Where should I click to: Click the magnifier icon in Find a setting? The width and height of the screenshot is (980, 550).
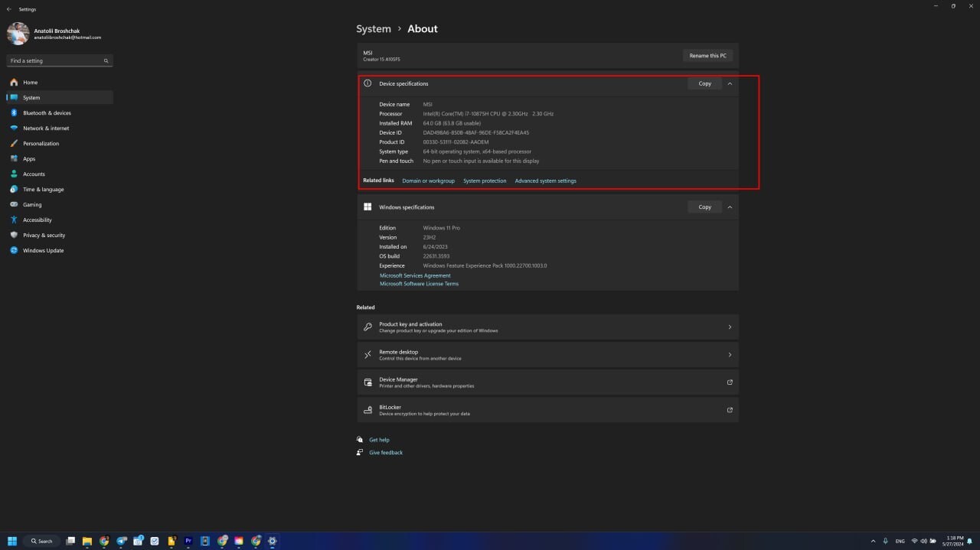(x=106, y=60)
